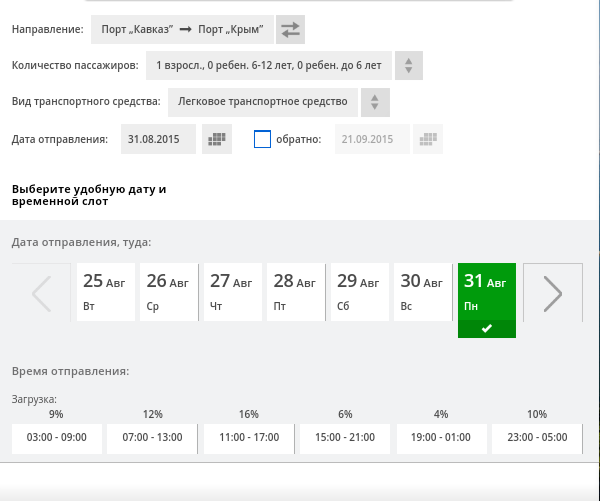
Task: Click return date field 21.09.2015
Action: coord(368,139)
